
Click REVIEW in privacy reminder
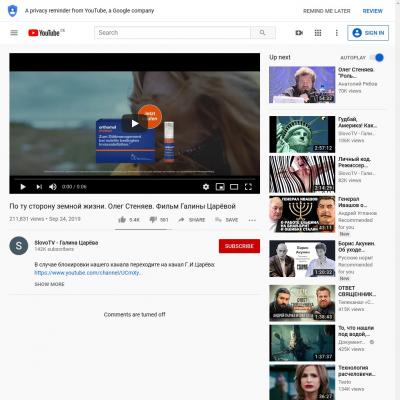[x=373, y=11]
